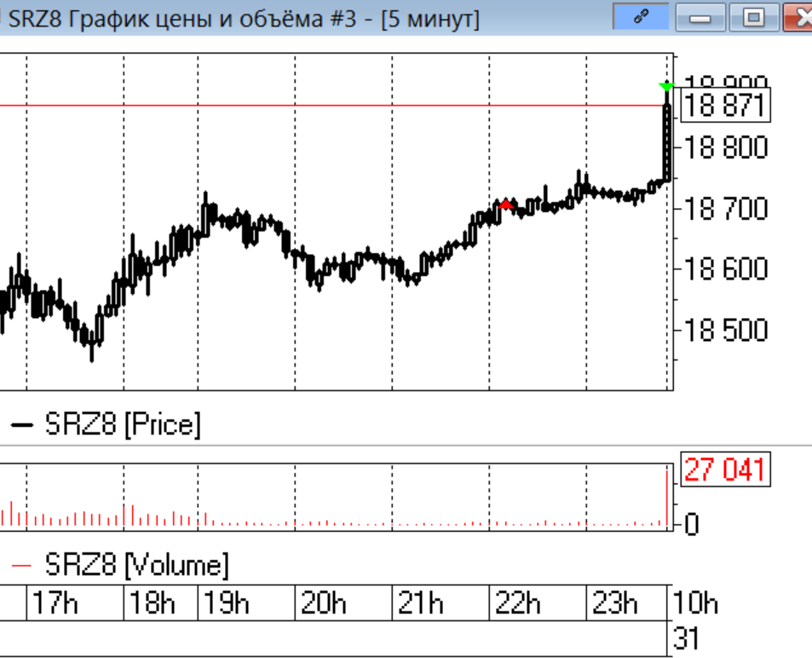Screen dimensions: 812x658
Task: Click the 10h label on time axis
Action: 695,603
